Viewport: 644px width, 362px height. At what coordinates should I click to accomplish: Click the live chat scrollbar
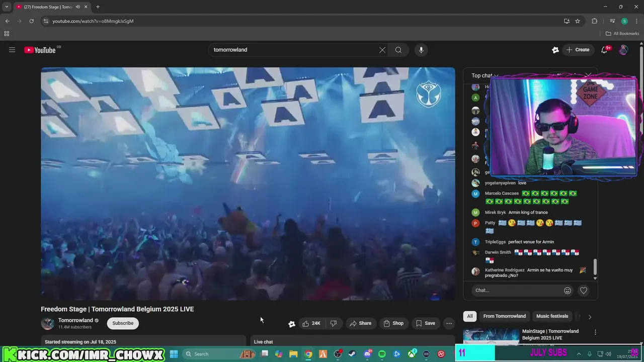(595, 266)
